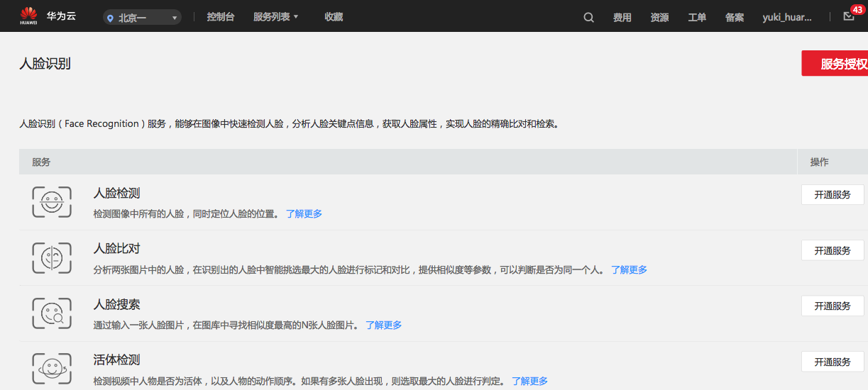Click the Huawei logo icon

coord(28,16)
